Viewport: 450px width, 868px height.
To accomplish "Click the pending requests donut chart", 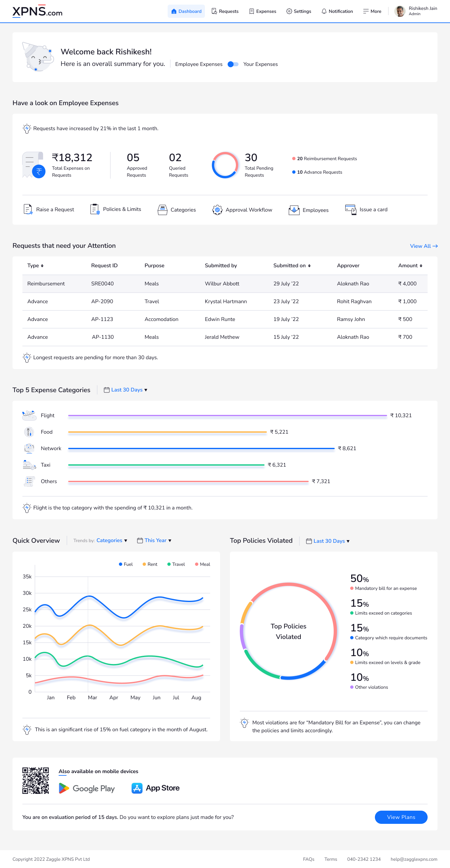I will (x=225, y=165).
